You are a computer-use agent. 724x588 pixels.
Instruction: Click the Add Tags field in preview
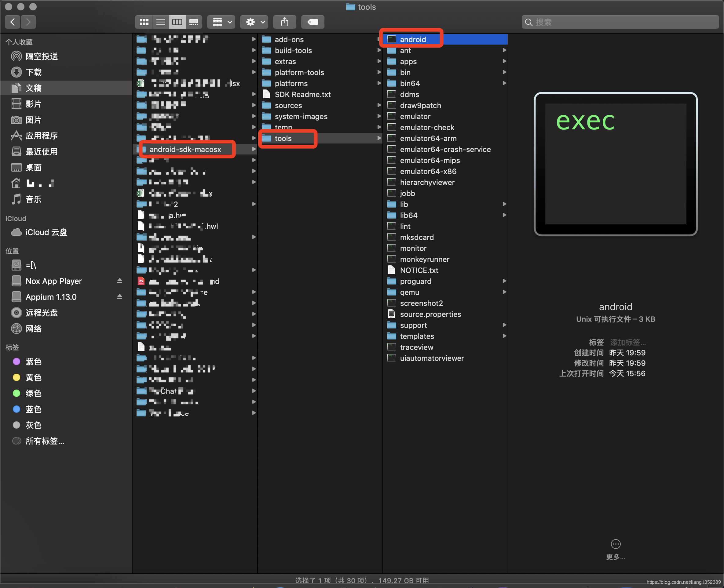click(x=628, y=343)
